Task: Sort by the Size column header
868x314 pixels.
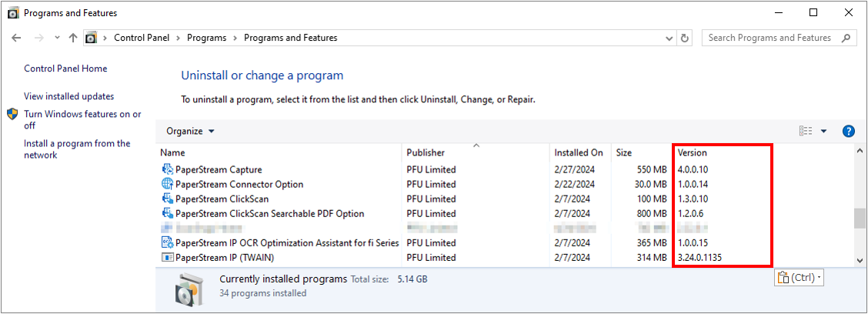Action: (624, 153)
